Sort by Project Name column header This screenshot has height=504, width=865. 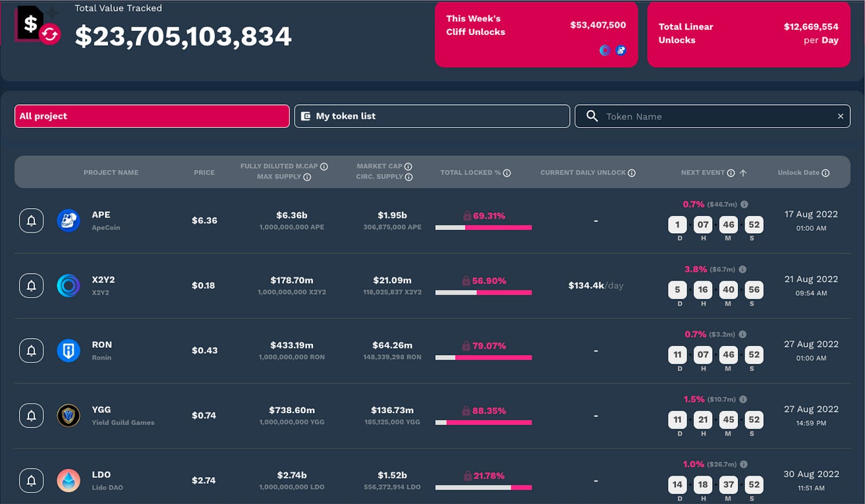pyautogui.click(x=111, y=173)
